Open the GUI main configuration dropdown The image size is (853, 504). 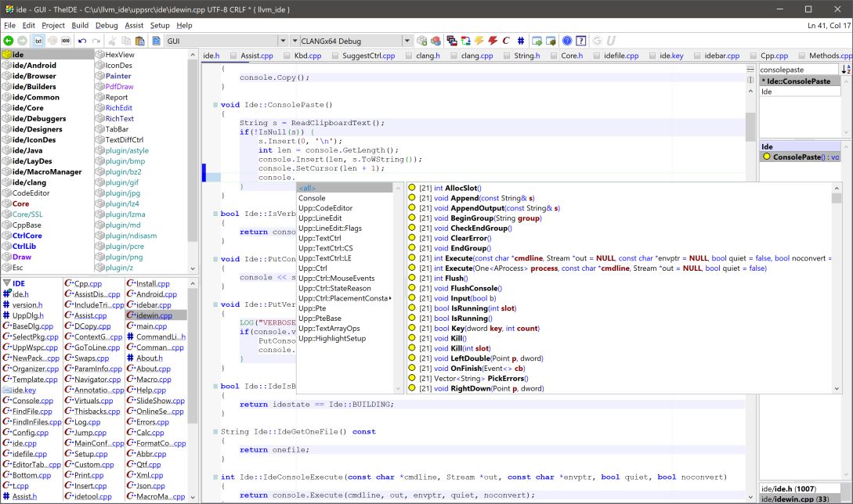point(283,41)
